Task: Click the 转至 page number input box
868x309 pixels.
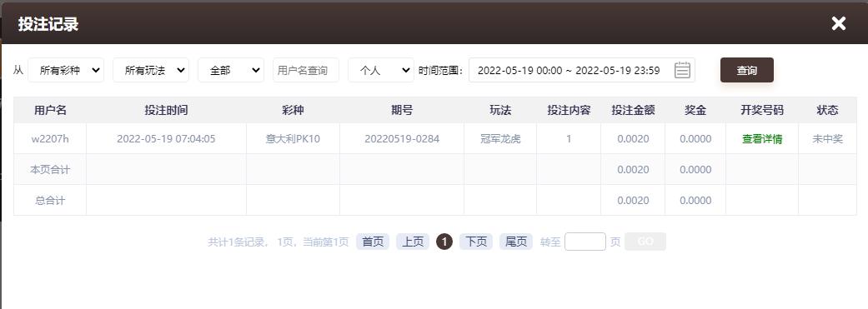Action: 585,242
